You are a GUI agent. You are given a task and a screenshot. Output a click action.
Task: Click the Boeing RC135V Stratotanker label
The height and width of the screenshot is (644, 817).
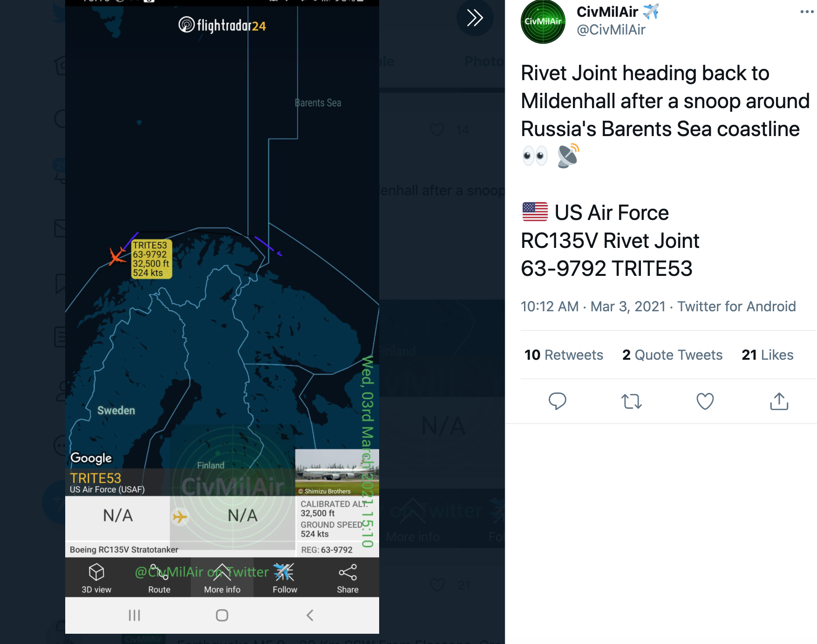124,550
